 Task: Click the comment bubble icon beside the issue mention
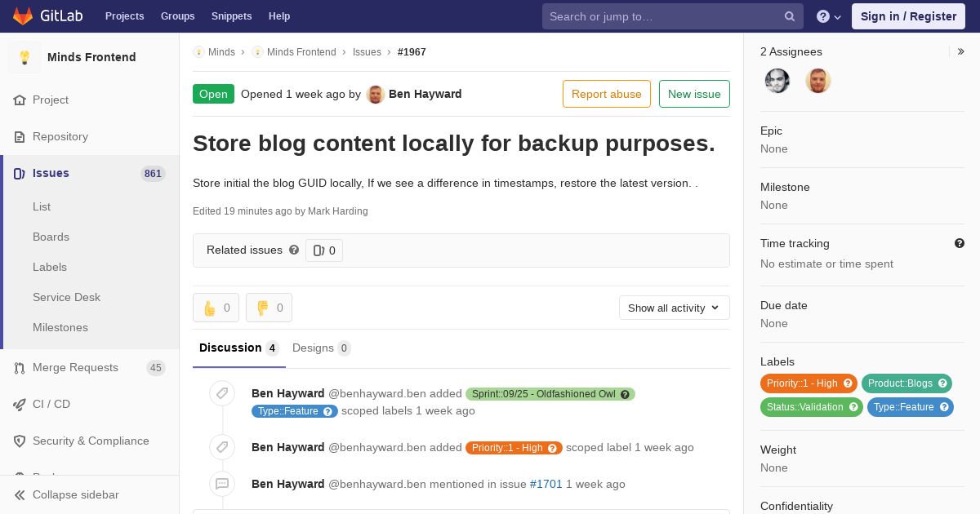click(222, 484)
